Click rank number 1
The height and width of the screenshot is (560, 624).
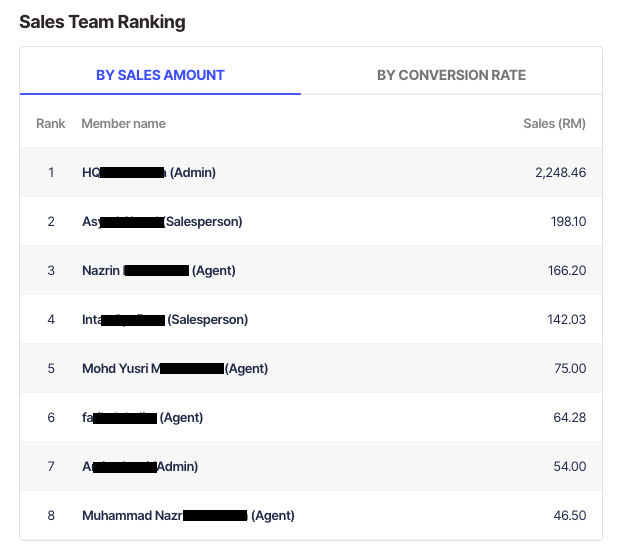pos(51,172)
